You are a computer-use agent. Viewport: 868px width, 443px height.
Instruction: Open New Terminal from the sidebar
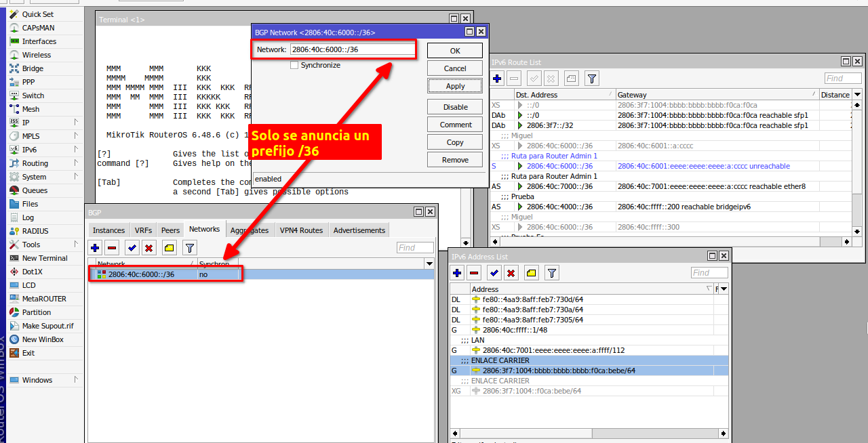(45, 258)
